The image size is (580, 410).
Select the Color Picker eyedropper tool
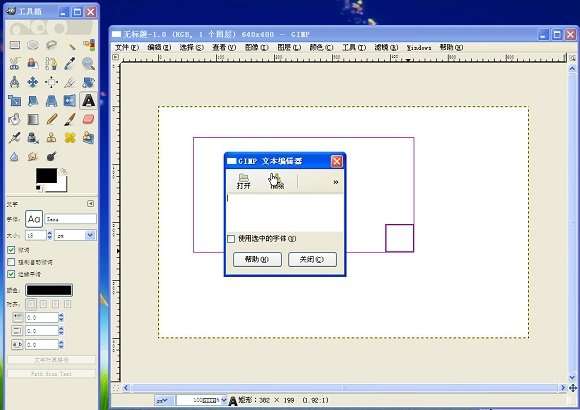[x=70, y=63]
